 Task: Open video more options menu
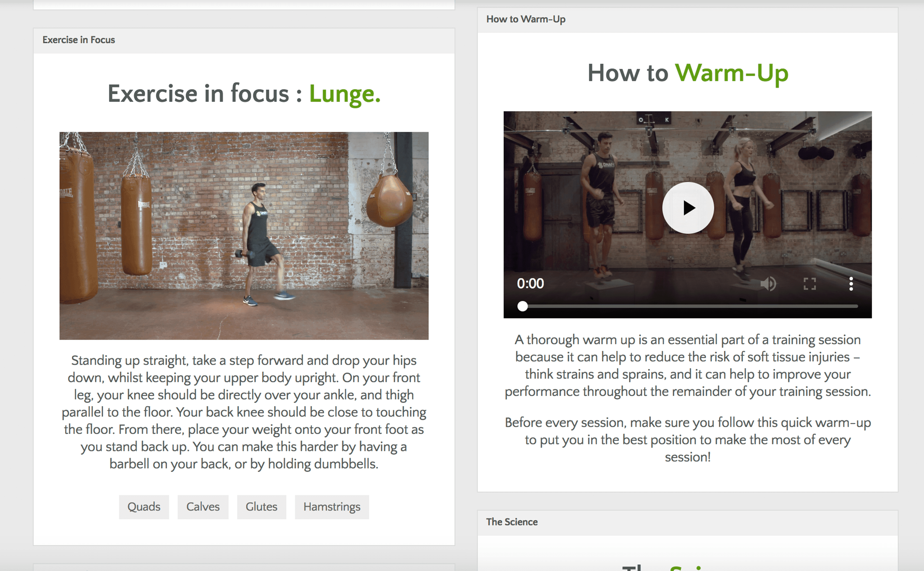(x=851, y=284)
